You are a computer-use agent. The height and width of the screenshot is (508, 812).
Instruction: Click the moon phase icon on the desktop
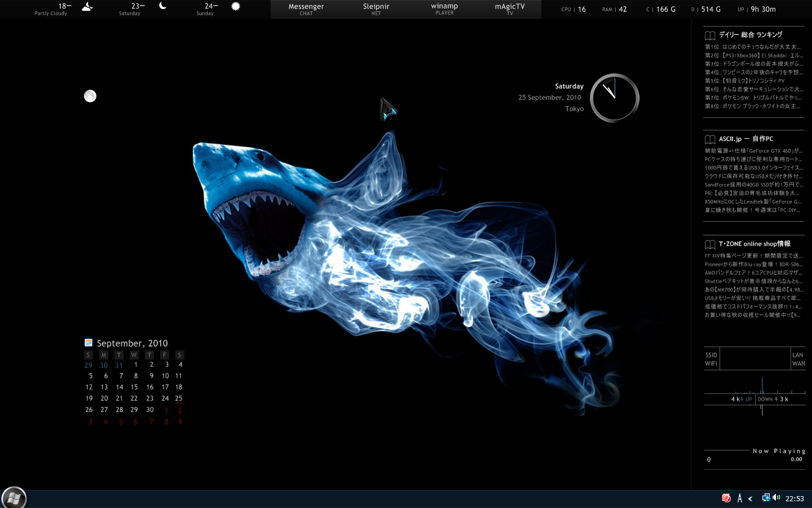point(90,96)
